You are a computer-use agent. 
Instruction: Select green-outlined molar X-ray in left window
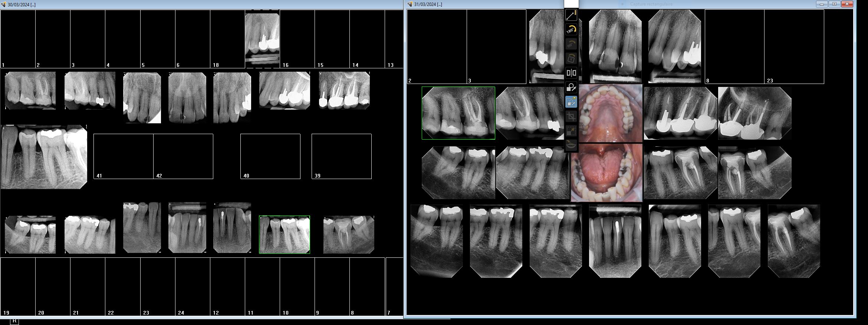point(284,234)
